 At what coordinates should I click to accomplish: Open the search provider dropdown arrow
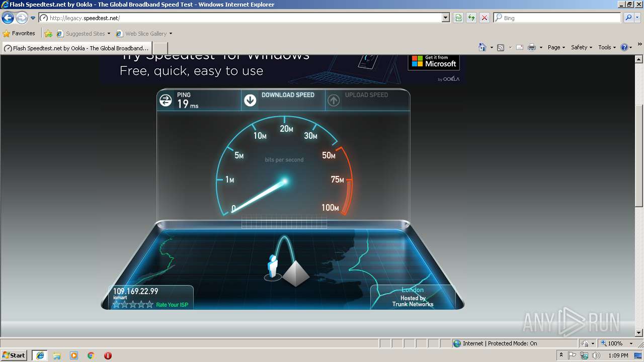pos(637,18)
